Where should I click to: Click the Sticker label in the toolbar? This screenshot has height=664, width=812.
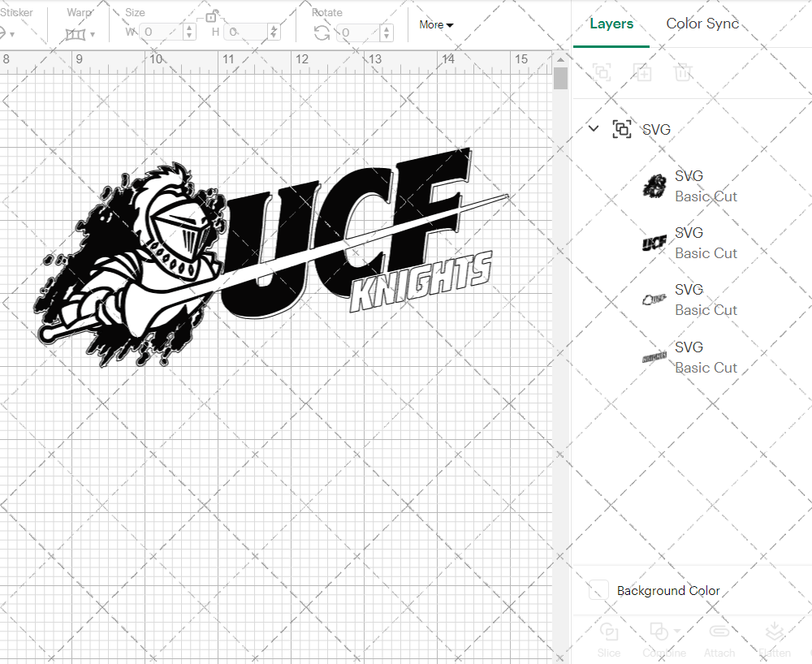point(18,12)
